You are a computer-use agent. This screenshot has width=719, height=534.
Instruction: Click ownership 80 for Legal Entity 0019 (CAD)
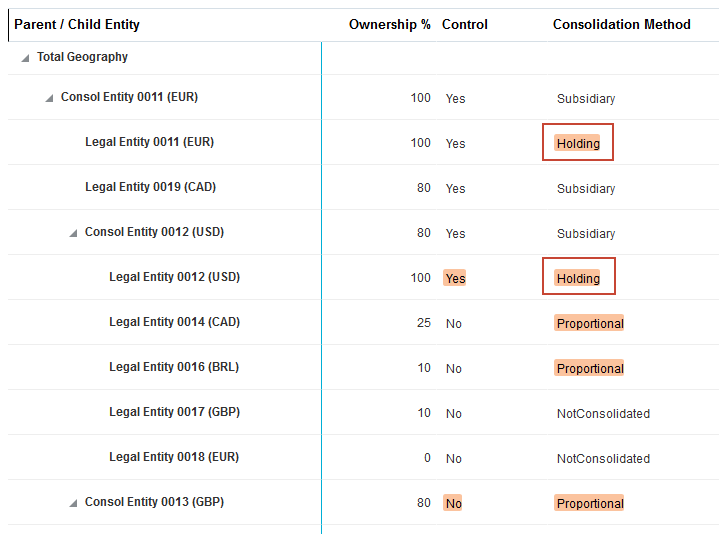(x=424, y=187)
